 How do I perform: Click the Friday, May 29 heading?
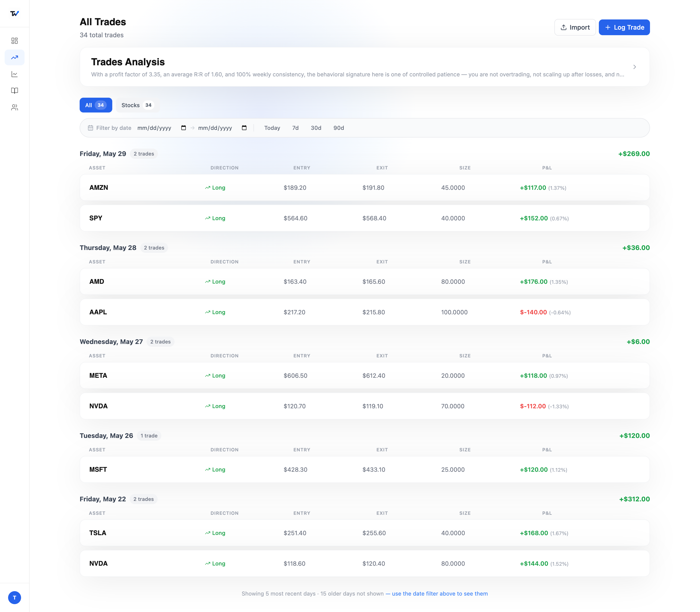tap(103, 154)
